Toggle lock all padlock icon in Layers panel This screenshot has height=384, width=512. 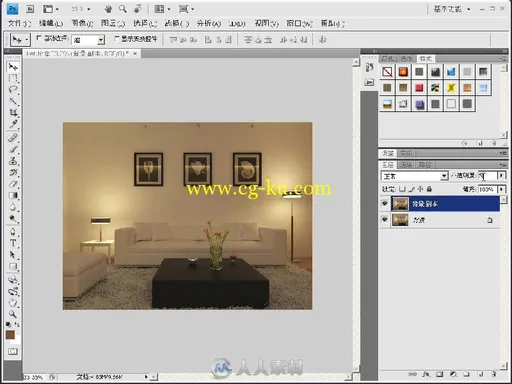pos(429,189)
